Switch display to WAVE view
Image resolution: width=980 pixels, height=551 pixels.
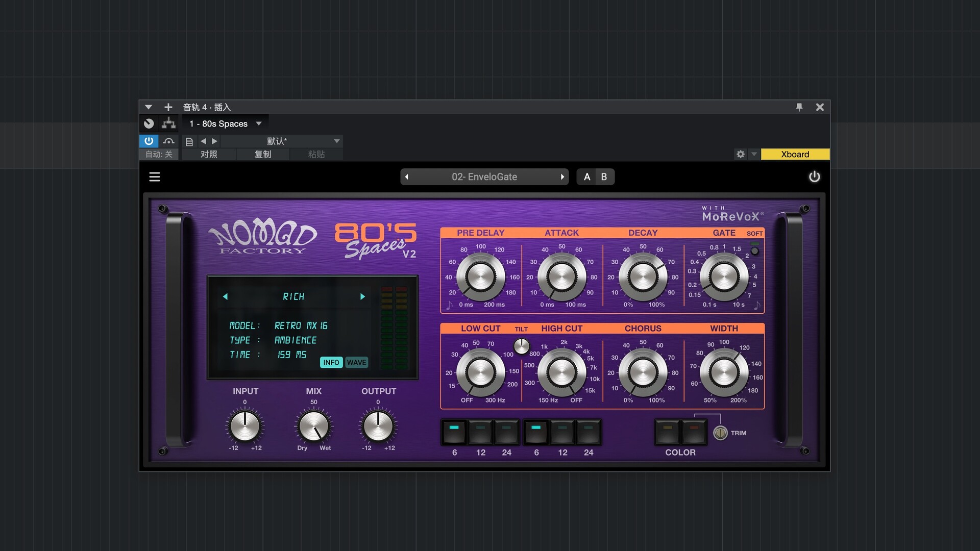(x=356, y=362)
